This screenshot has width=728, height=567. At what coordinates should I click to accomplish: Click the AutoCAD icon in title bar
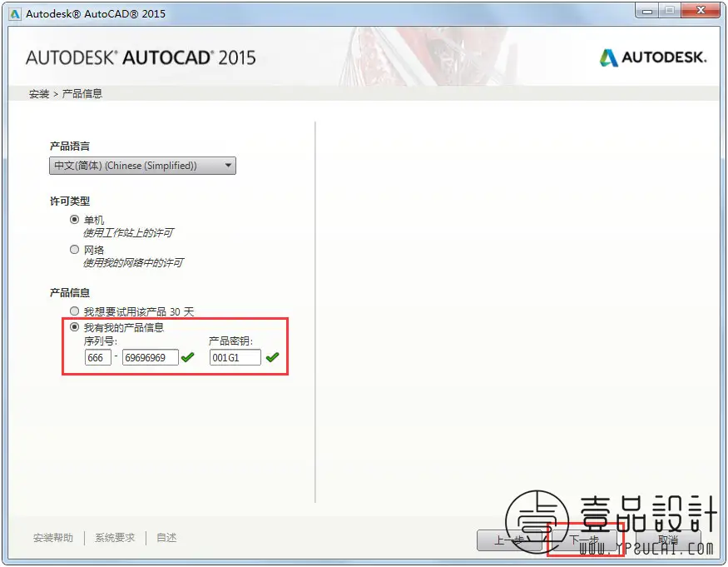click(x=15, y=14)
